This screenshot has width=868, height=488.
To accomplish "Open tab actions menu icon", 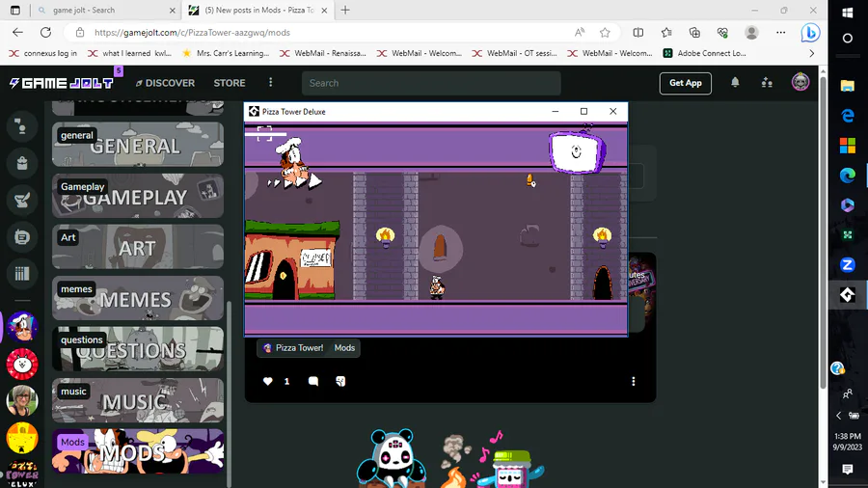I will 14,10.
